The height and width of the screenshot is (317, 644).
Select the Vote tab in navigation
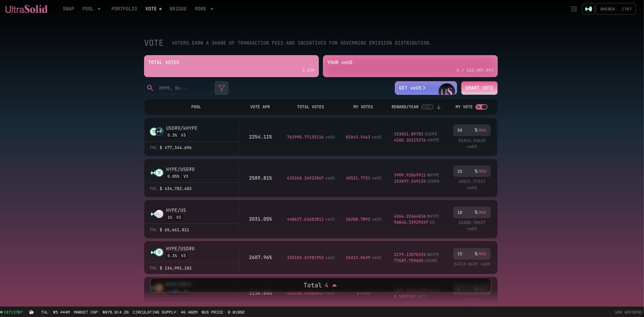153,9
